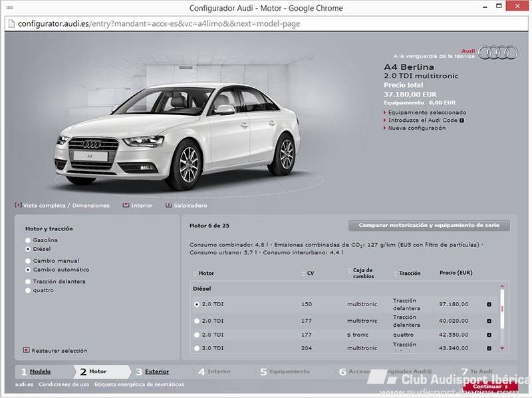Open Condiciones de uso link
532x398 pixels.
coord(64,385)
